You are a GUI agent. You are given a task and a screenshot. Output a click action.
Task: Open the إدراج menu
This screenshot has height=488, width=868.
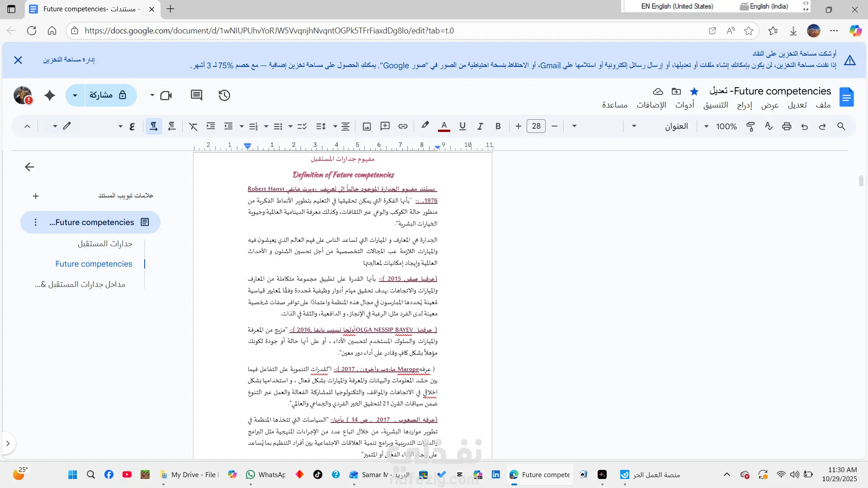point(745,105)
